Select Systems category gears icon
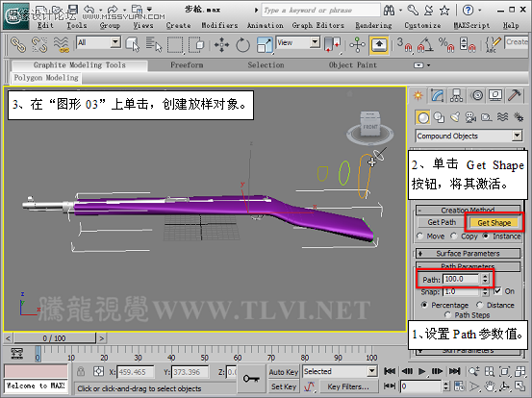 pyautogui.click(x=519, y=117)
